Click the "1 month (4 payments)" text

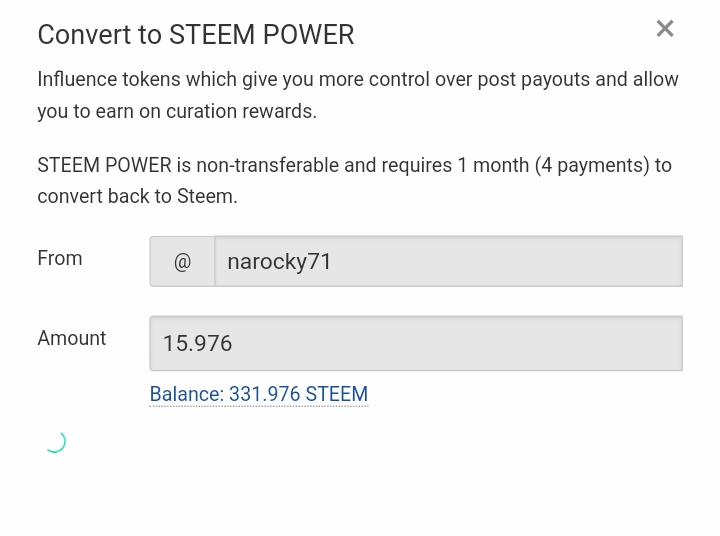pos(553,165)
